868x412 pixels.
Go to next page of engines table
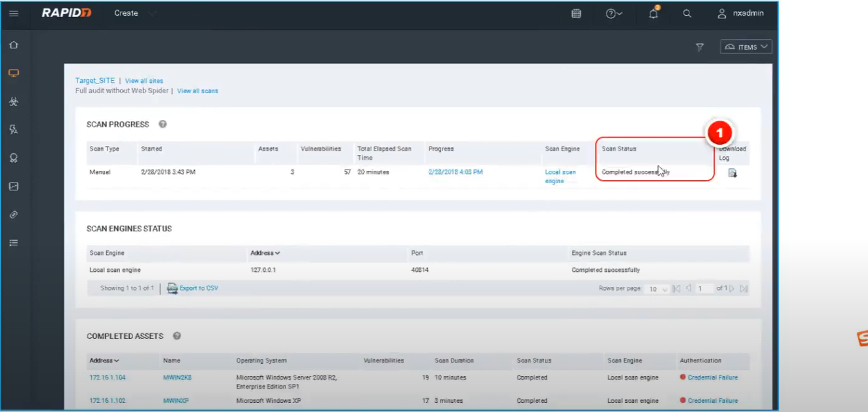732,289
